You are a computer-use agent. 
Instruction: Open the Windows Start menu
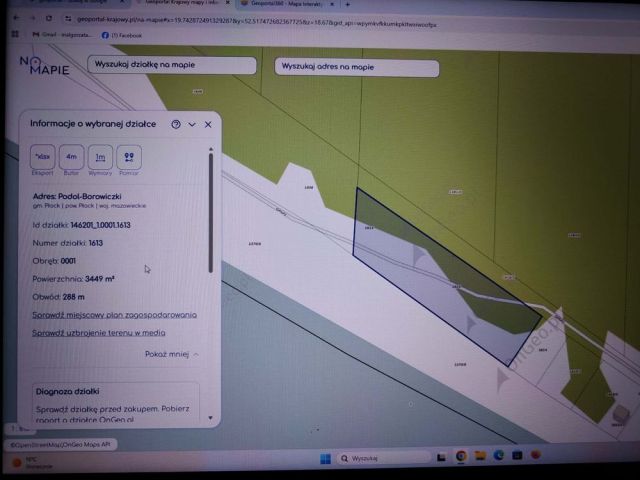point(325,458)
